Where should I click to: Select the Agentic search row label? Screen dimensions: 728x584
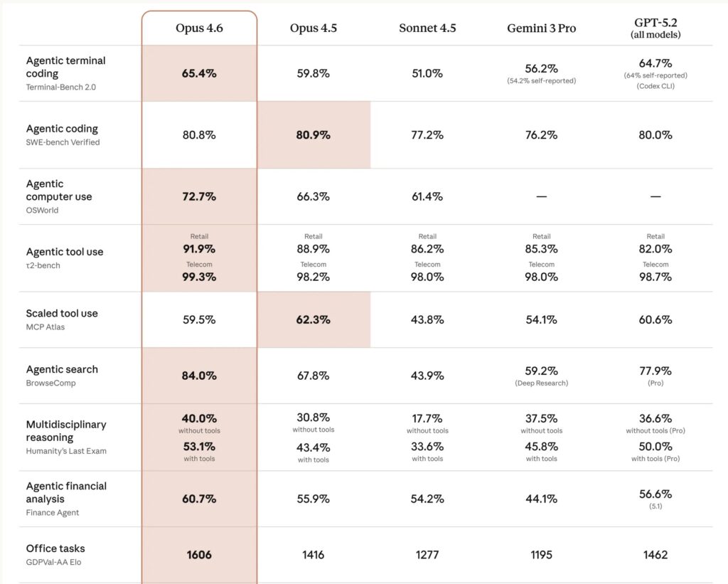[62, 369]
